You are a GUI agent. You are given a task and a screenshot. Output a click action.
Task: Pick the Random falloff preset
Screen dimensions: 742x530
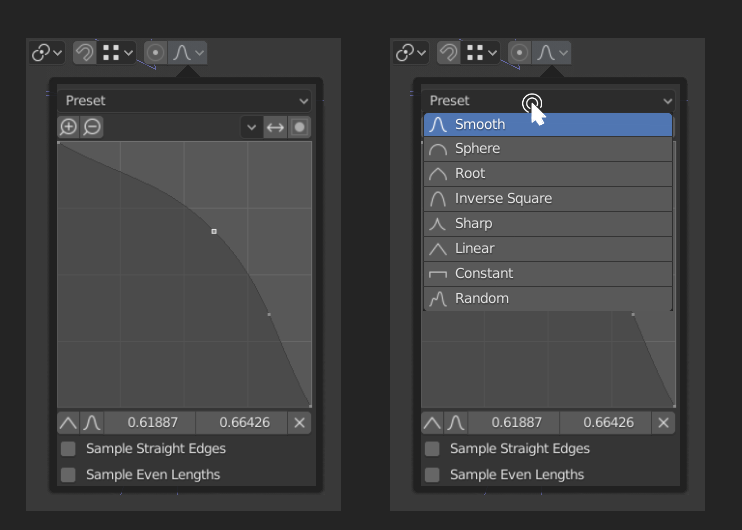click(548, 299)
